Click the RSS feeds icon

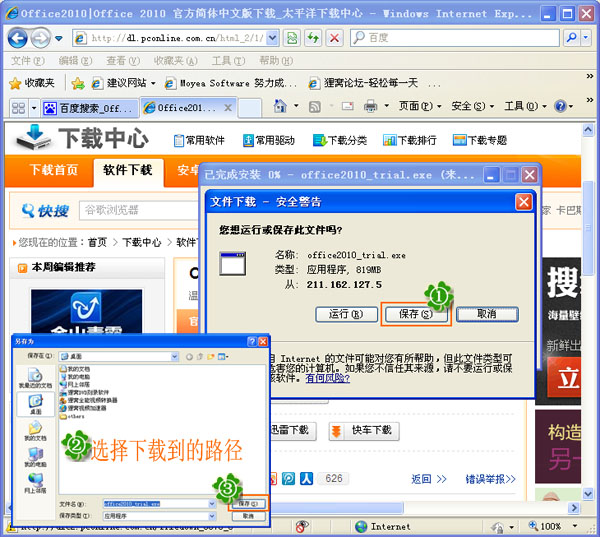click(315, 106)
